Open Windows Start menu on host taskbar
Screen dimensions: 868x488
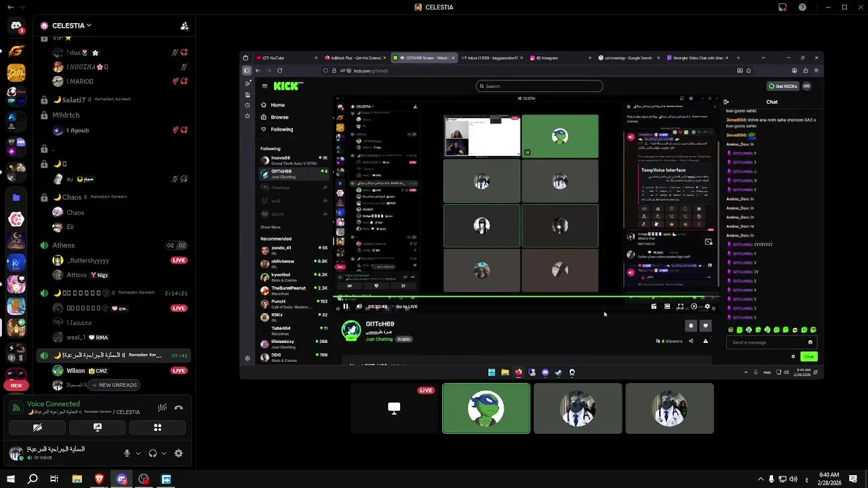pos(11,479)
